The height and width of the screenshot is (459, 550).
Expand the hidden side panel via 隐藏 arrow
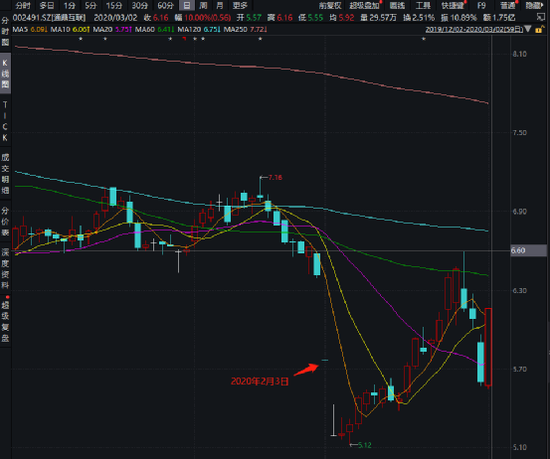534,6
